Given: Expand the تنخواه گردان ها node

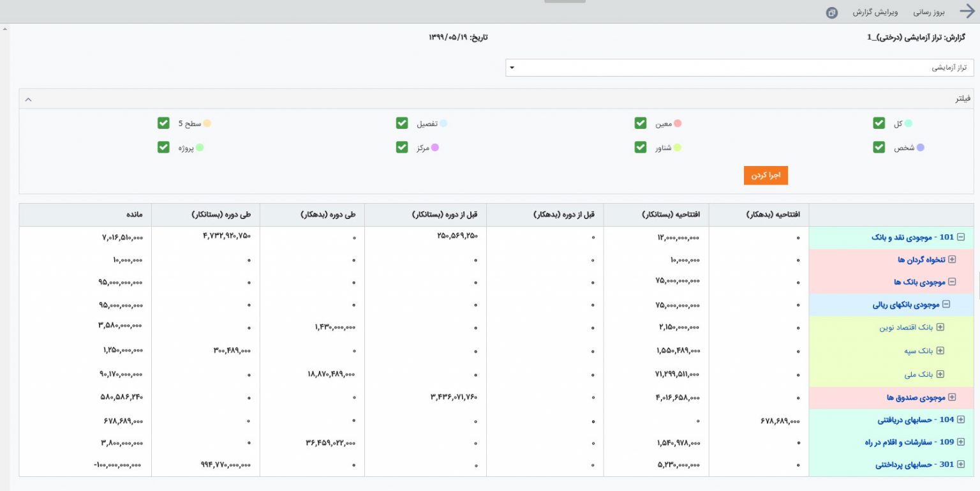Looking at the screenshot, I should point(953,259).
